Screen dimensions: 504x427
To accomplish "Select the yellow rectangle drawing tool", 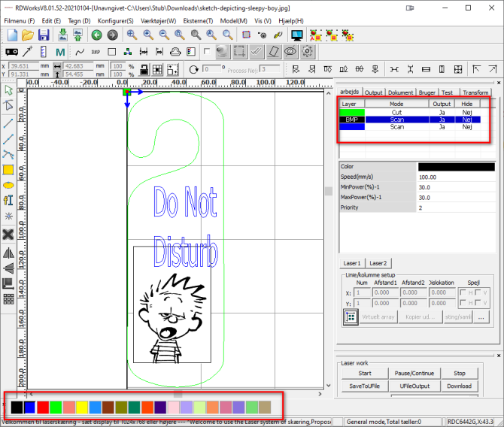I will click(x=8, y=170).
